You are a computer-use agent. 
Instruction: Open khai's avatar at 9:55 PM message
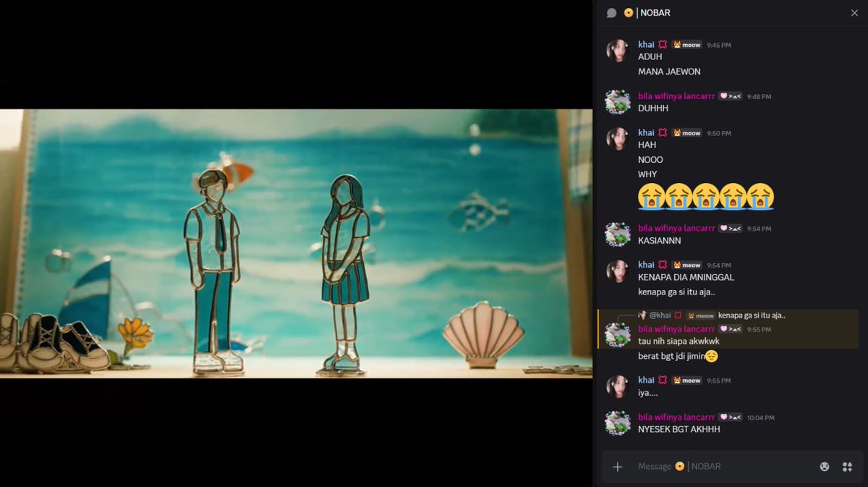(618, 386)
